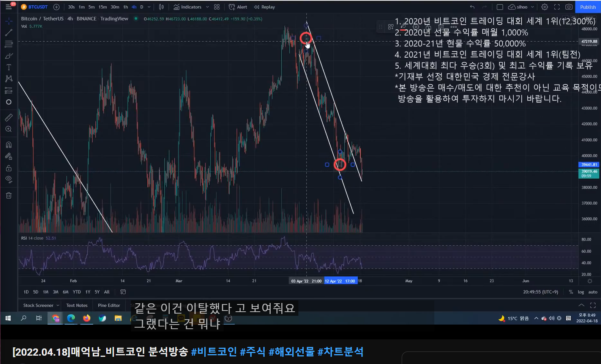
Task: Set date range to All
Action: [x=107, y=292]
